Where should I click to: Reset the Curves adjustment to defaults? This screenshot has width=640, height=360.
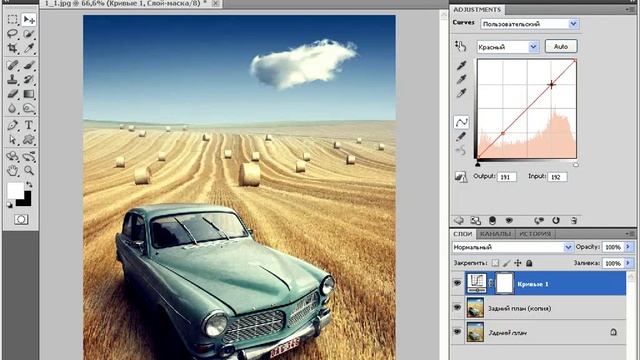click(x=556, y=221)
